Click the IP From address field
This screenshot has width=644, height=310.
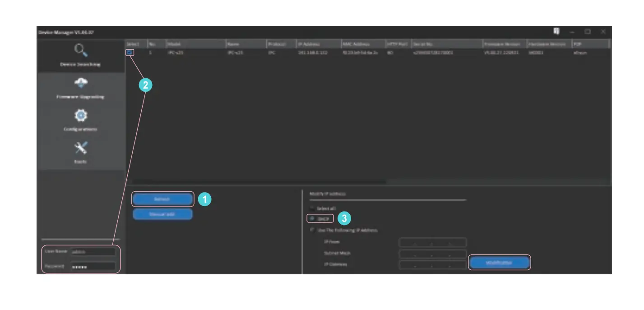[432, 242]
